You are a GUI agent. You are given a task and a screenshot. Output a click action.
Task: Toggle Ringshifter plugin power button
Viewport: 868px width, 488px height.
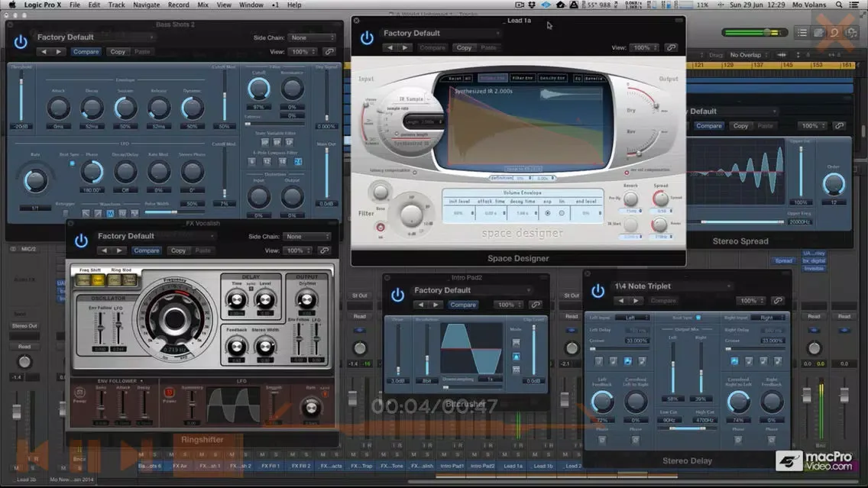81,241
